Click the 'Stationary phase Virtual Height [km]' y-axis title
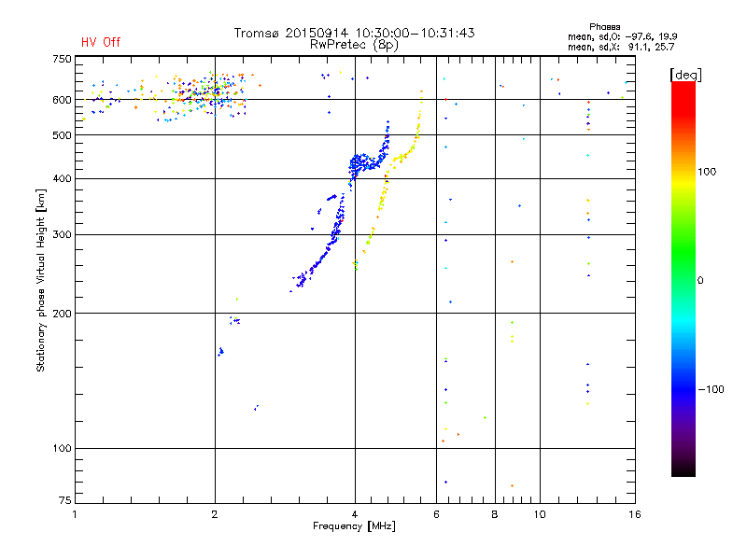The image size is (747, 560). point(41,280)
